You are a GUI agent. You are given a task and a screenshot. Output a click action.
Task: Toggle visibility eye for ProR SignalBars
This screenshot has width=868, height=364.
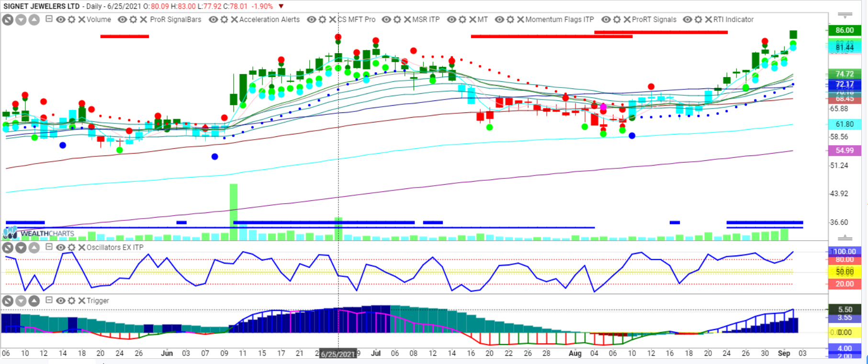coord(123,20)
